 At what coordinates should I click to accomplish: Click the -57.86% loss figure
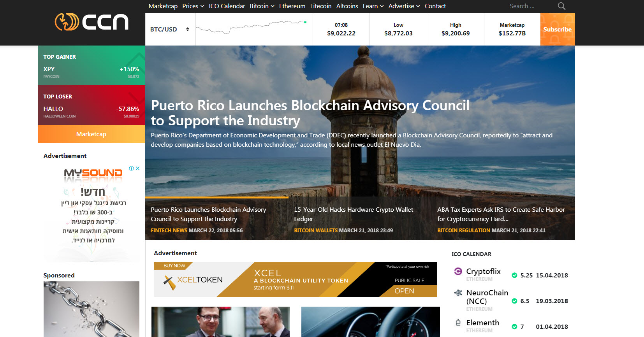(x=128, y=109)
